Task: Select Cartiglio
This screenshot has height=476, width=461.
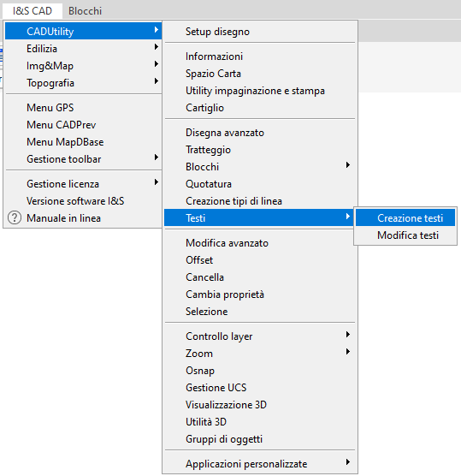Action: click(260, 108)
